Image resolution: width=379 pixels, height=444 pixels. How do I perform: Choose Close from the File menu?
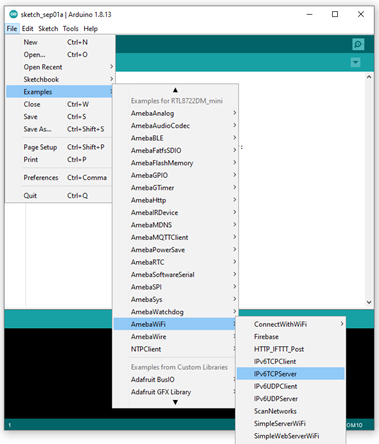(x=59, y=104)
